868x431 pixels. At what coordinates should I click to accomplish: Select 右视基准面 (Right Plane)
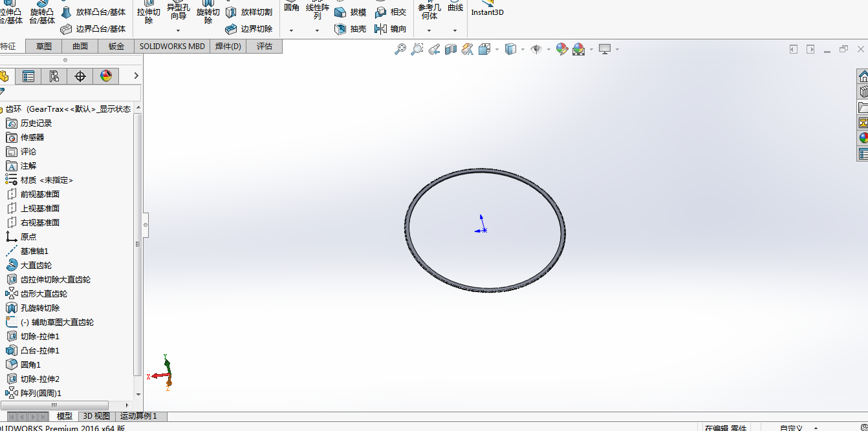[32, 223]
